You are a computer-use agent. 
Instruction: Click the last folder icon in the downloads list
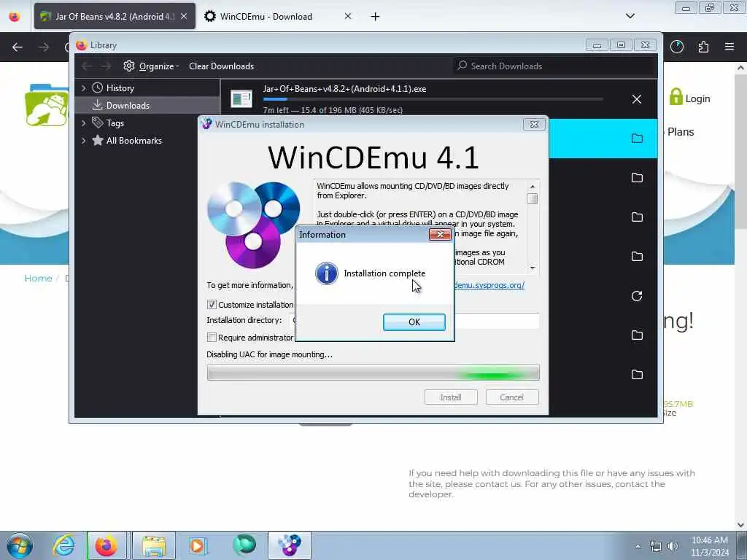(x=637, y=374)
